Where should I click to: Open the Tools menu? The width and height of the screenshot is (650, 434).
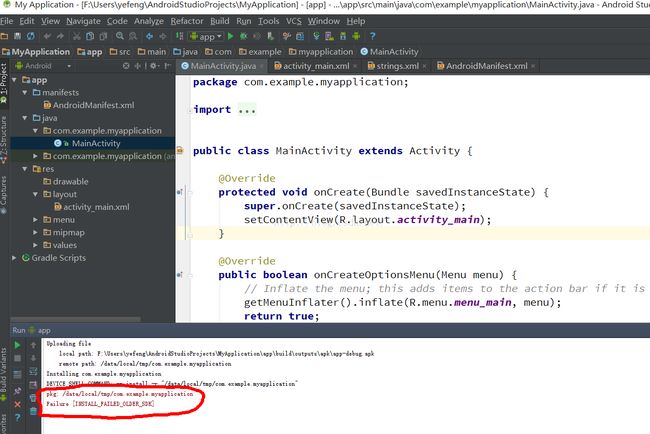pos(268,21)
